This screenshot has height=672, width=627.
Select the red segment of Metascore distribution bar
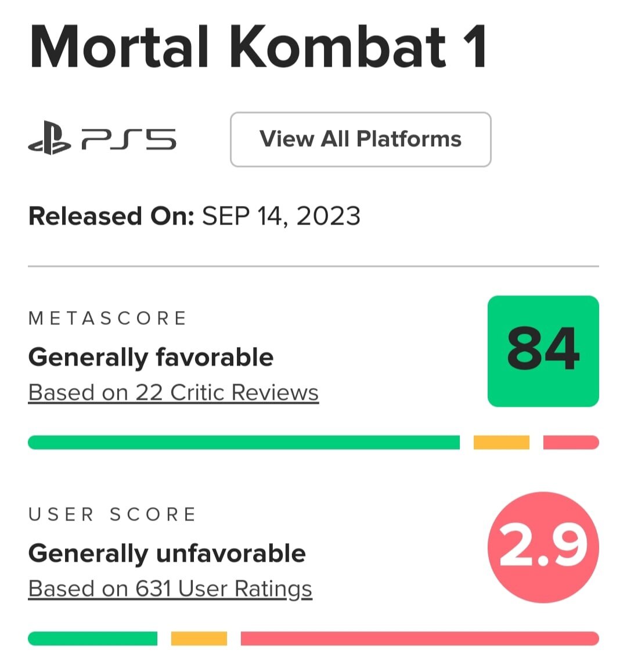(x=571, y=442)
